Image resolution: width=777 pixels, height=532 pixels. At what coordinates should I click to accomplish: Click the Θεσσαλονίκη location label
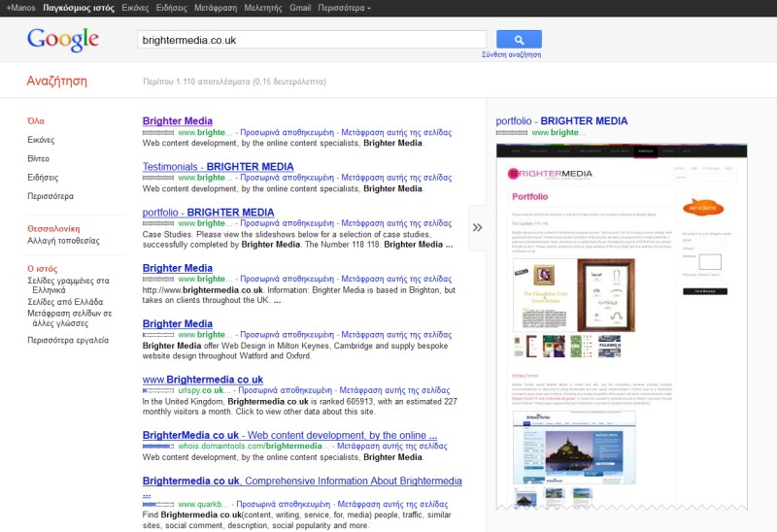click(53, 229)
